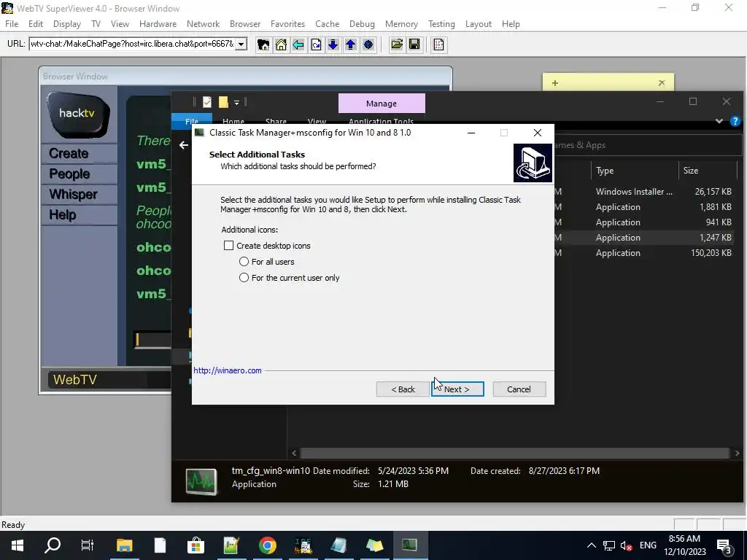Click the blue up arrow toolbar icon

point(351,44)
